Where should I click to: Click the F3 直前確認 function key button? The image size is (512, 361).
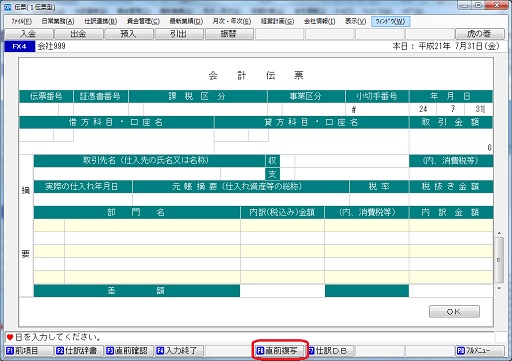point(129,351)
